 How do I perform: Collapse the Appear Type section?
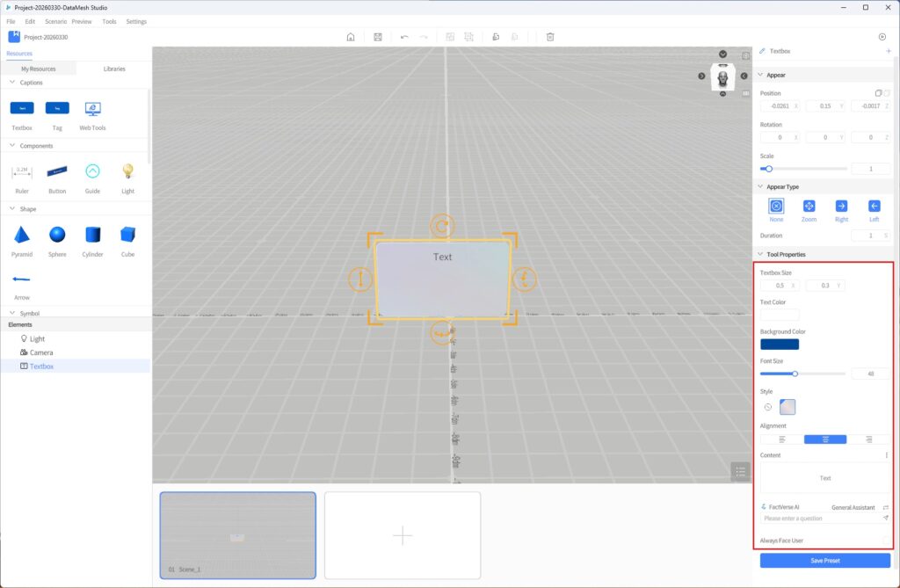click(x=760, y=187)
